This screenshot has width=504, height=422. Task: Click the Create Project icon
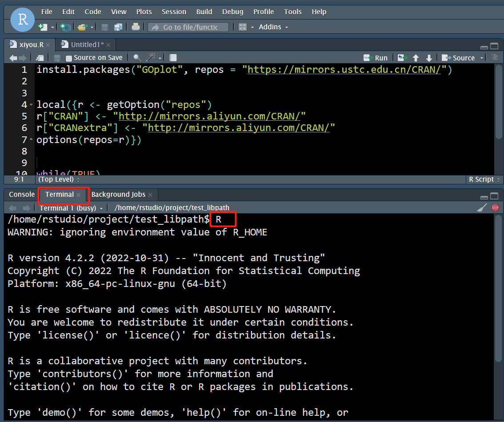coord(65,27)
